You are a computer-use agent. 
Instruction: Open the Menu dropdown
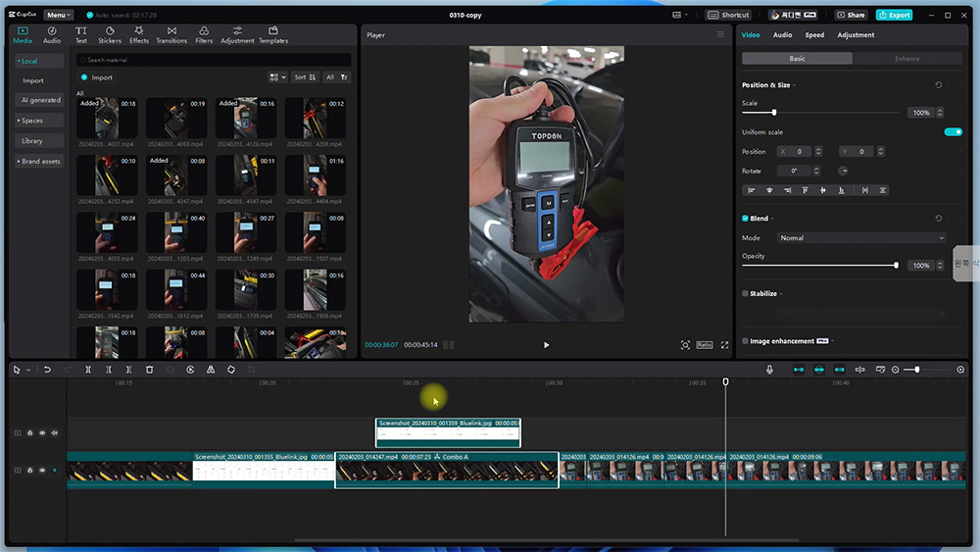[x=58, y=15]
